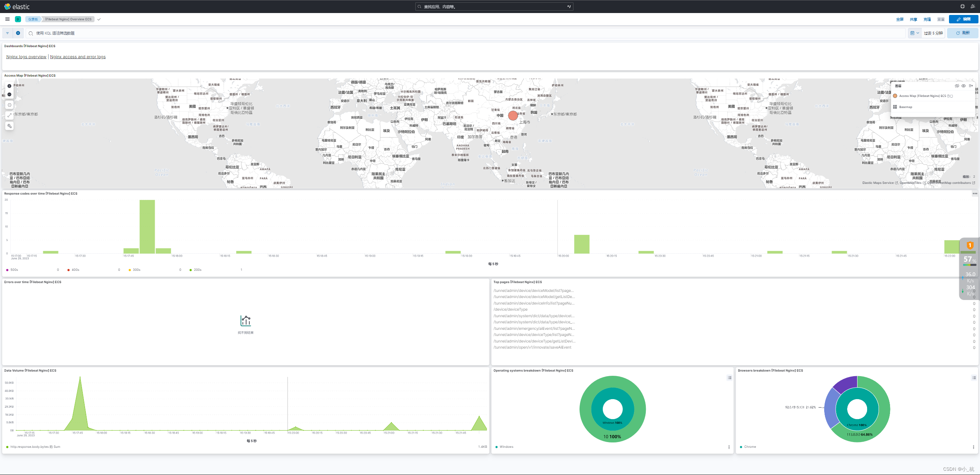Click the Windows 100% inner donut ring

[x=612, y=423]
